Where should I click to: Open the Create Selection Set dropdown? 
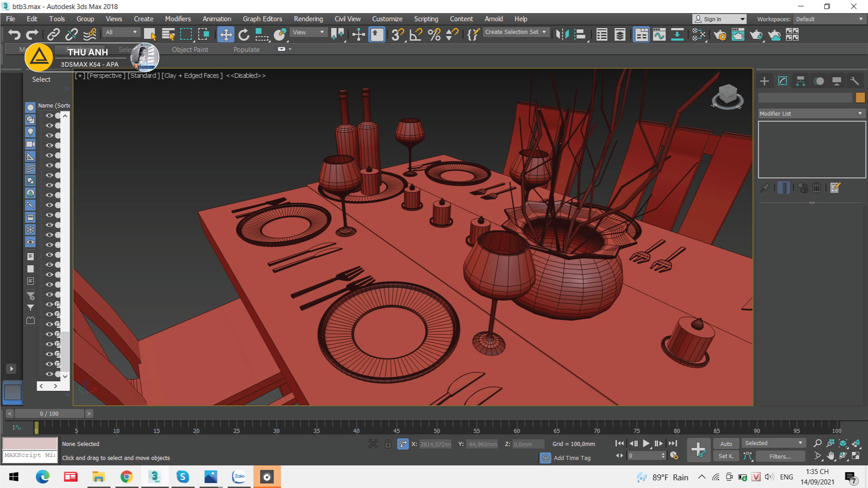point(516,32)
